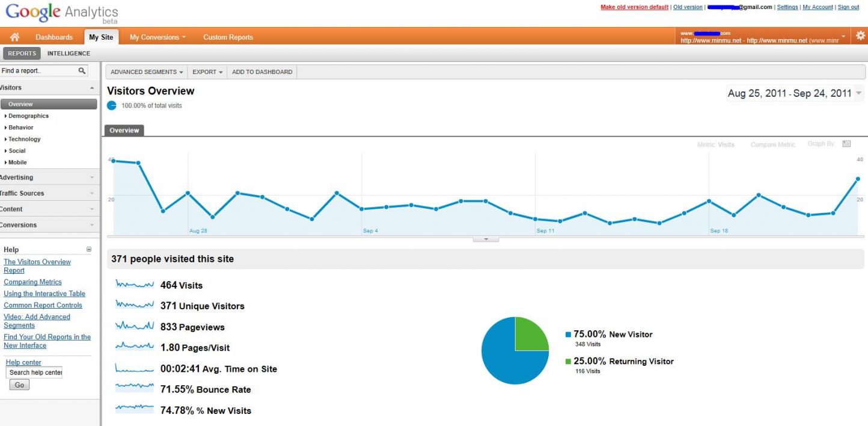The width and height of the screenshot is (868, 426).
Task: Open Using the Interactive Table link
Action: point(44,294)
